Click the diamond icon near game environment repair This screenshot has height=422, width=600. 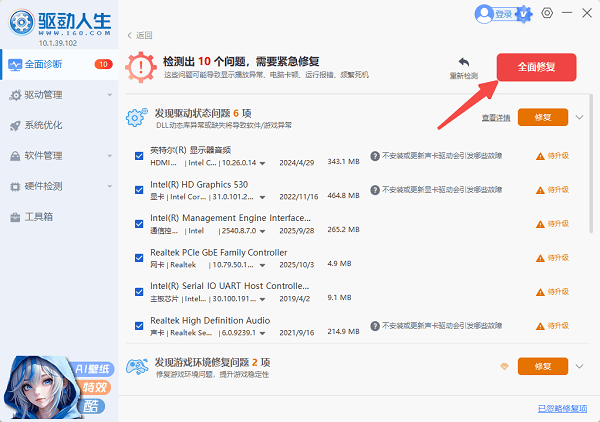(x=504, y=366)
